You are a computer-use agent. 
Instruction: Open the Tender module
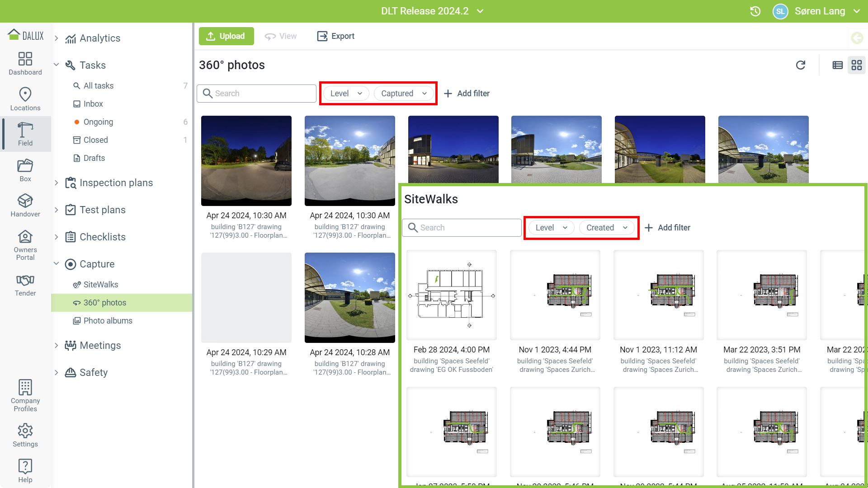coord(25,285)
